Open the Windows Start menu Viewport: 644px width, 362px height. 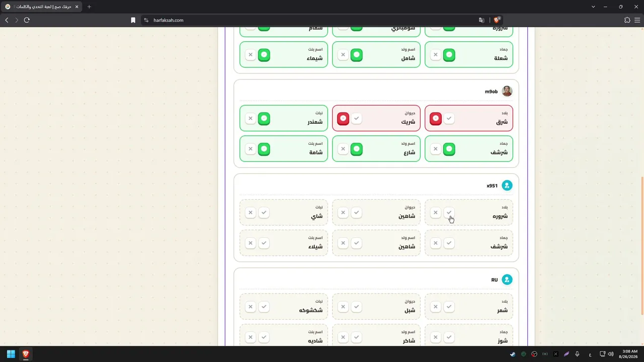click(x=11, y=354)
